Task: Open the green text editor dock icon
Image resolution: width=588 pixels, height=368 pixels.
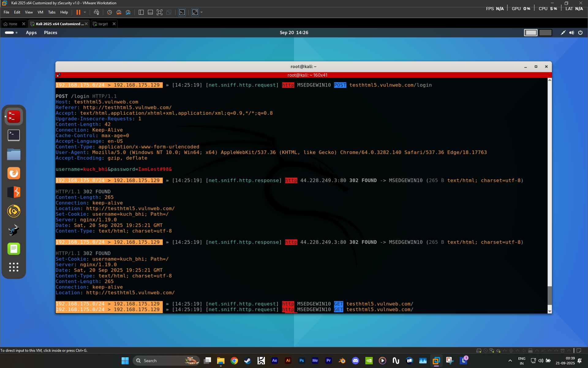Action: [13, 249]
